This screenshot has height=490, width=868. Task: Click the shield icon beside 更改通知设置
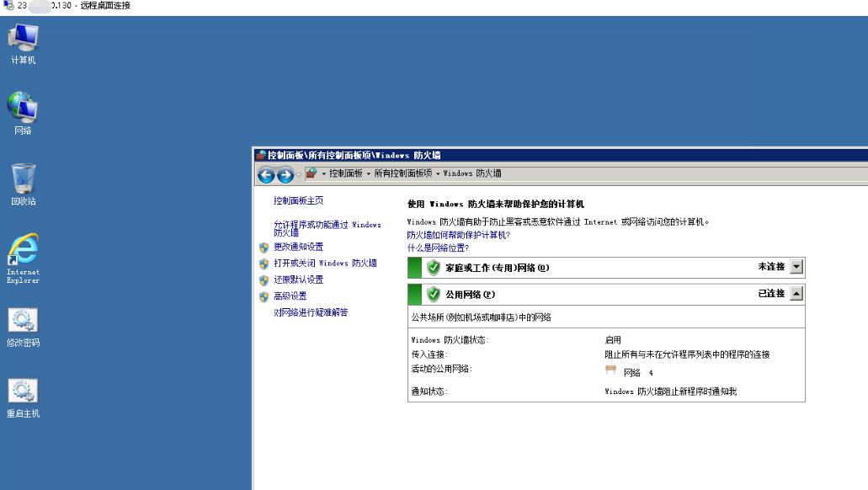pyautogui.click(x=264, y=248)
